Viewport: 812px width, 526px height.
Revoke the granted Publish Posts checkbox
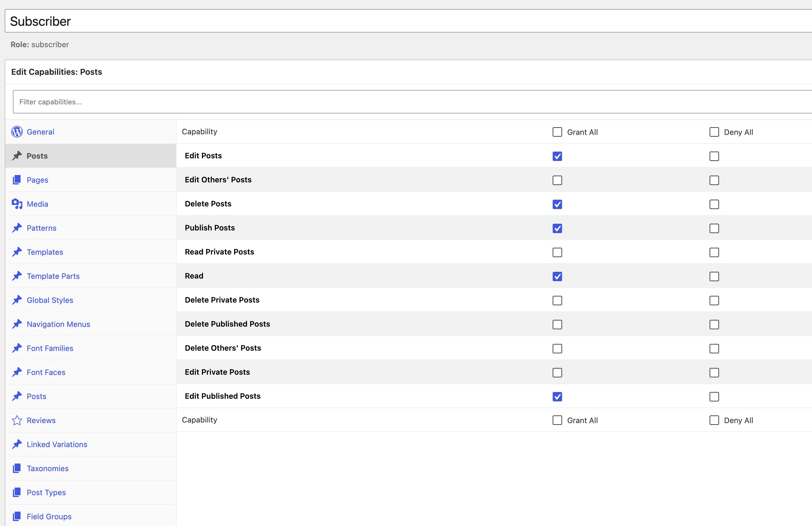pyautogui.click(x=557, y=228)
